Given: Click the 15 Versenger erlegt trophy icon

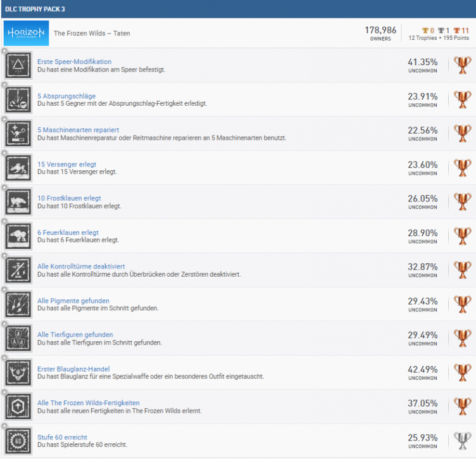Looking at the screenshot, I should pyautogui.click(x=17, y=168).
